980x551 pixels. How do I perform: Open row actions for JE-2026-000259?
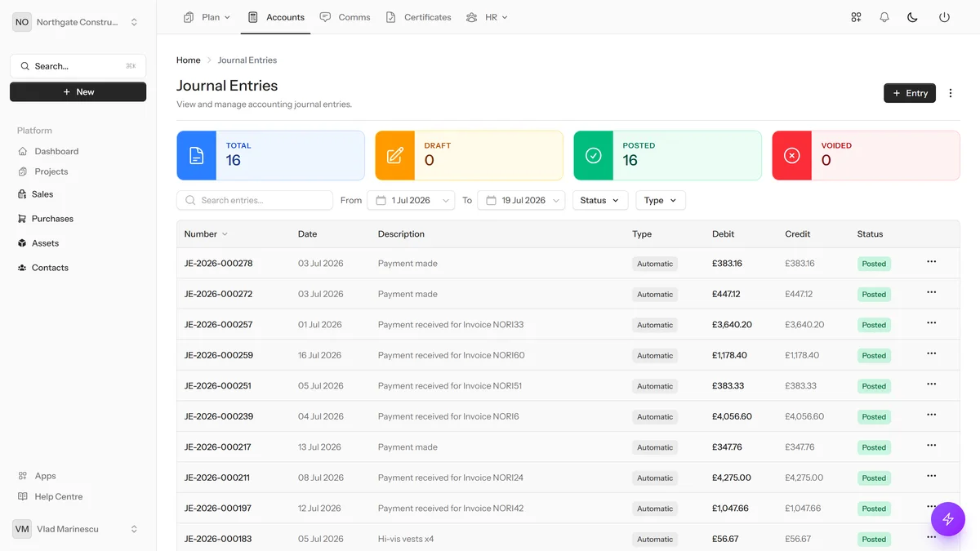pos(931,353)
